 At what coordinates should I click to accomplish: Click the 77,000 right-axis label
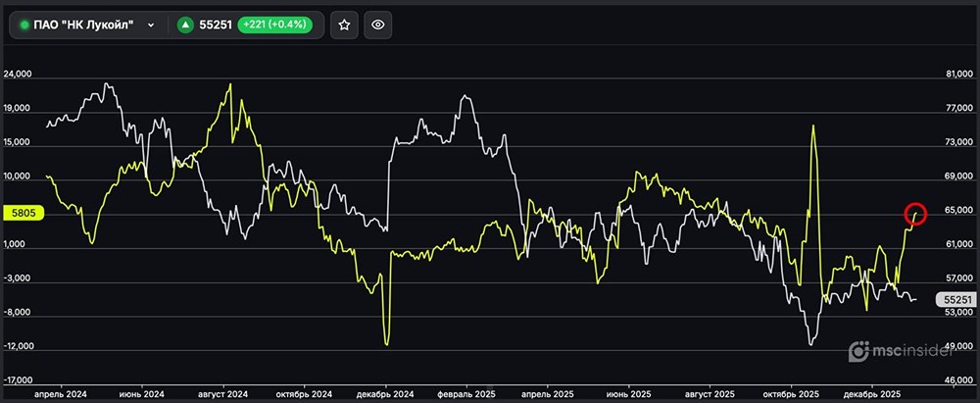(x=961, y=108)
